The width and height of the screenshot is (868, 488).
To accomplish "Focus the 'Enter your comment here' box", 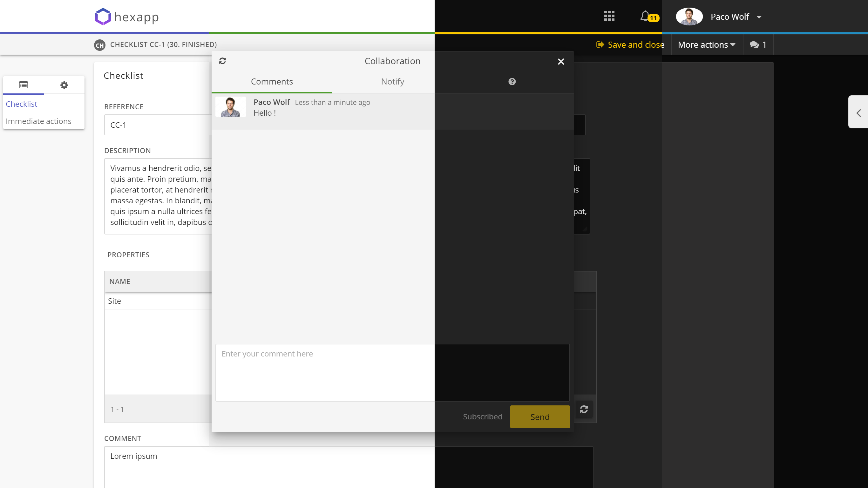I will 393,372.
